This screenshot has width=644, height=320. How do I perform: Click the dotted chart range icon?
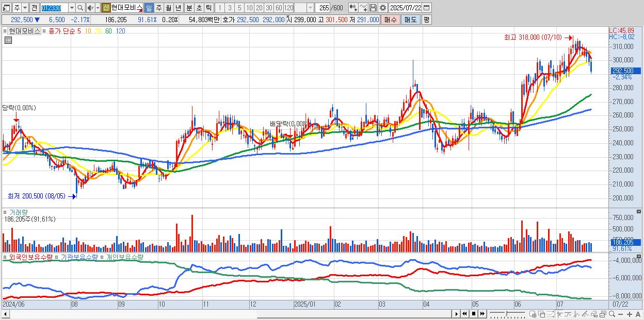(550, 314)
